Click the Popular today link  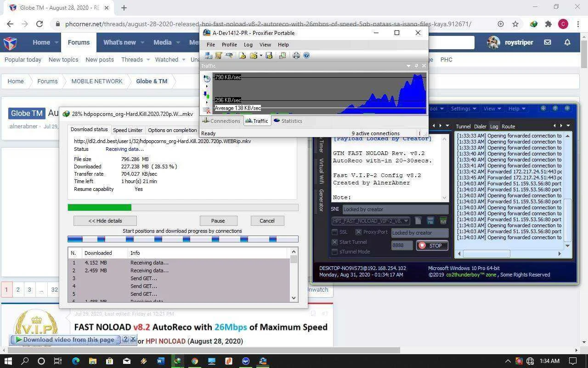(23, 59)
